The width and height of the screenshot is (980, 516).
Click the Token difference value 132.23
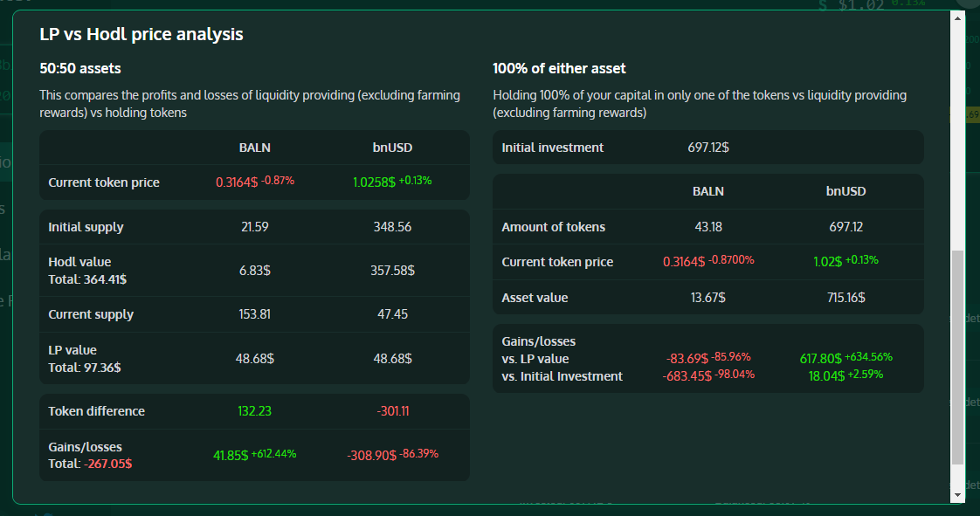(255, 411)
